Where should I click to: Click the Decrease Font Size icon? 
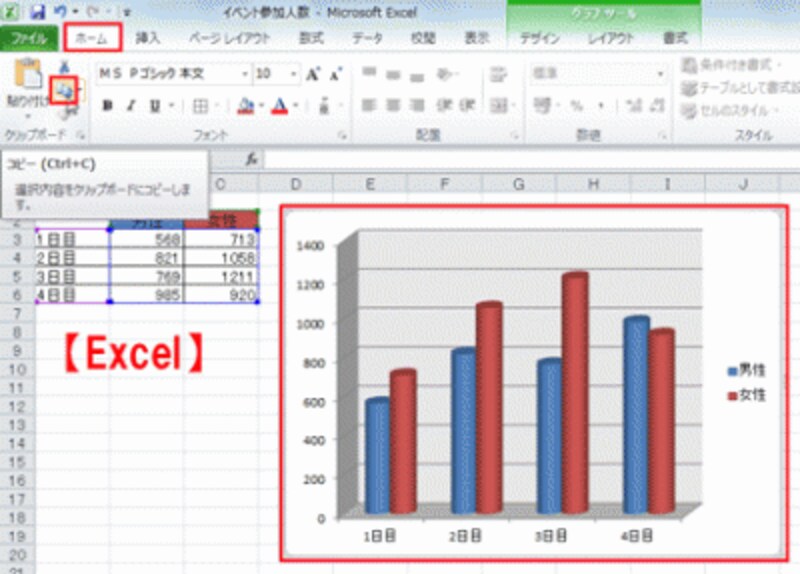point(335,75)
